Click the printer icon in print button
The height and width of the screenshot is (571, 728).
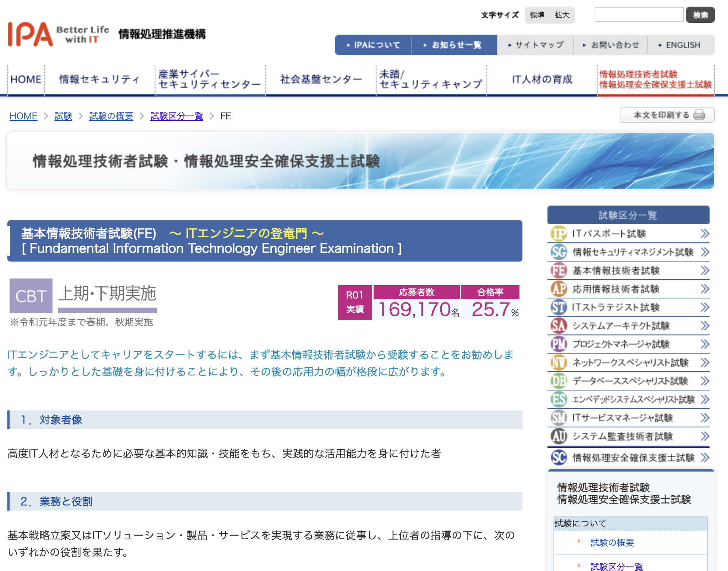click(x=699, y=115)
